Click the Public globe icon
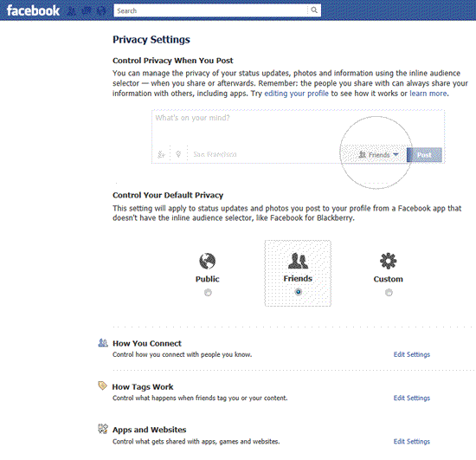This screenshot has width=476, height=460. point(208,261)
